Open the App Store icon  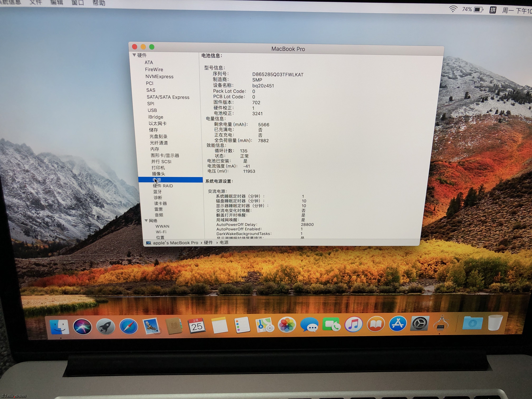398,324
